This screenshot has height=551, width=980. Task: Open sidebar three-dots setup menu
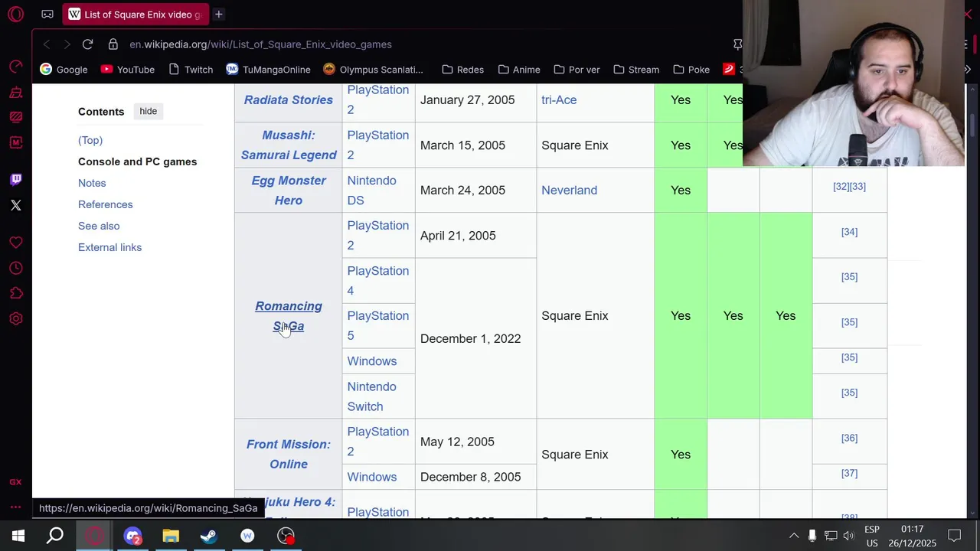[15, 507]
